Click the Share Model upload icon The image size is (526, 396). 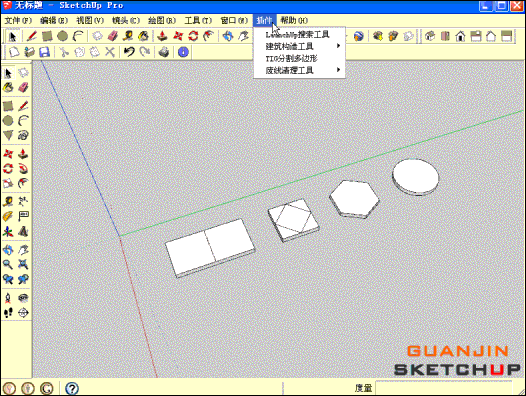(393, 36)
